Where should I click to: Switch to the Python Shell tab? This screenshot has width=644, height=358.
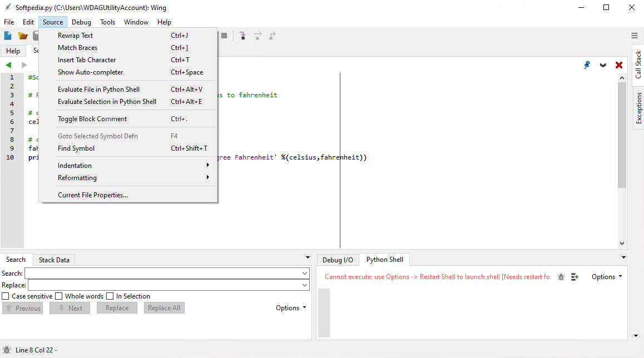pos(385,260)
